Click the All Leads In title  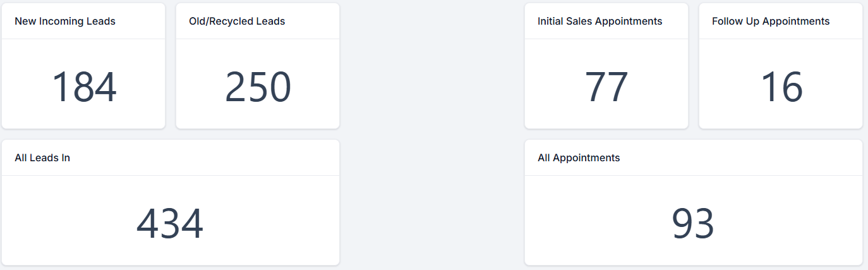point(42,158)
